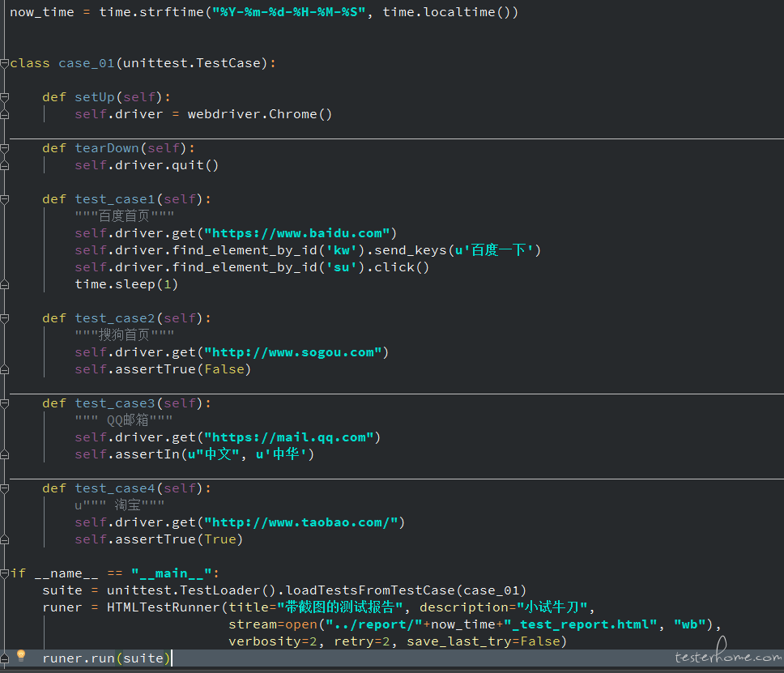Screen dimensions: 784x673
Task: Click the retry=2 argument
Action: tap(362, 641)
